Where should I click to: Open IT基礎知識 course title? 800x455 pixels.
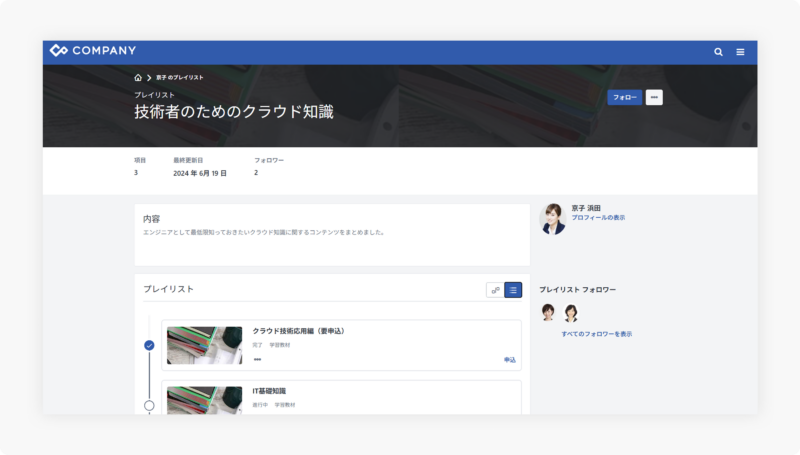(269, 391)
